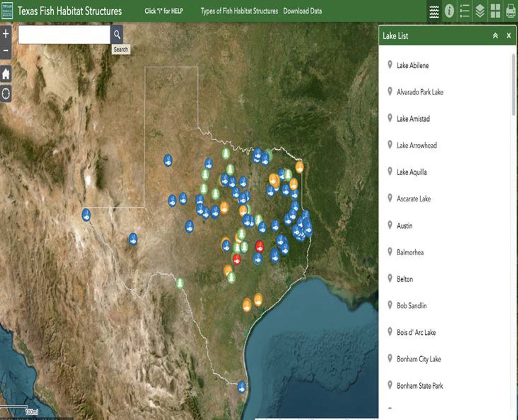Return to default extent with Home button
This screenshot has height=420, width=518.
(x=5, y=74)
